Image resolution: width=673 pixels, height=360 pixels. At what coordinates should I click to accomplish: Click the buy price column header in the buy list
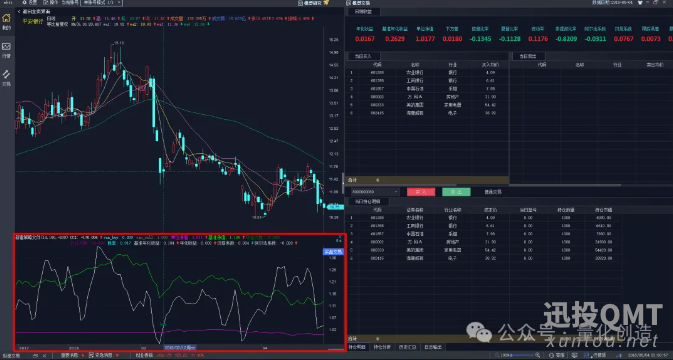(490, 65)
